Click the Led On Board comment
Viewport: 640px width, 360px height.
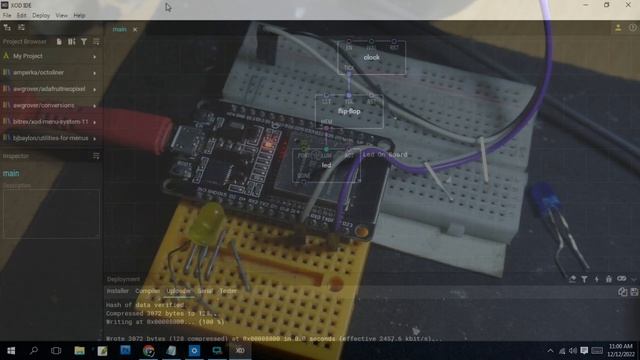coord(385,155)
